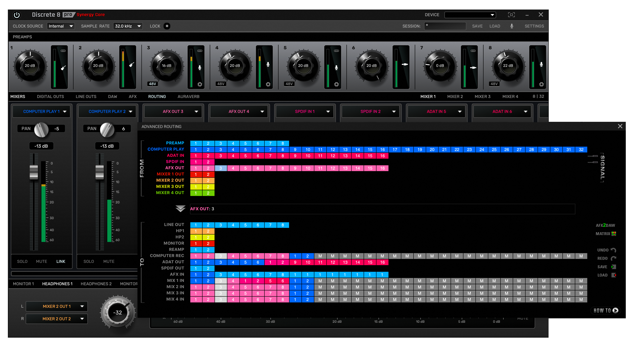
Task: Switch to the LINE OUTS tab
Action: coord(86,97)
